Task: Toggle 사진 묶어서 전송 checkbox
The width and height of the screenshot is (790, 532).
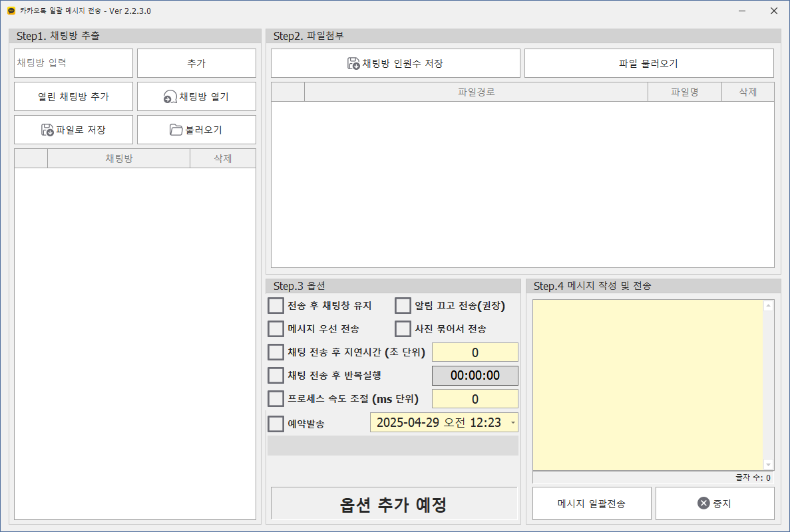Action: [403, 329]
